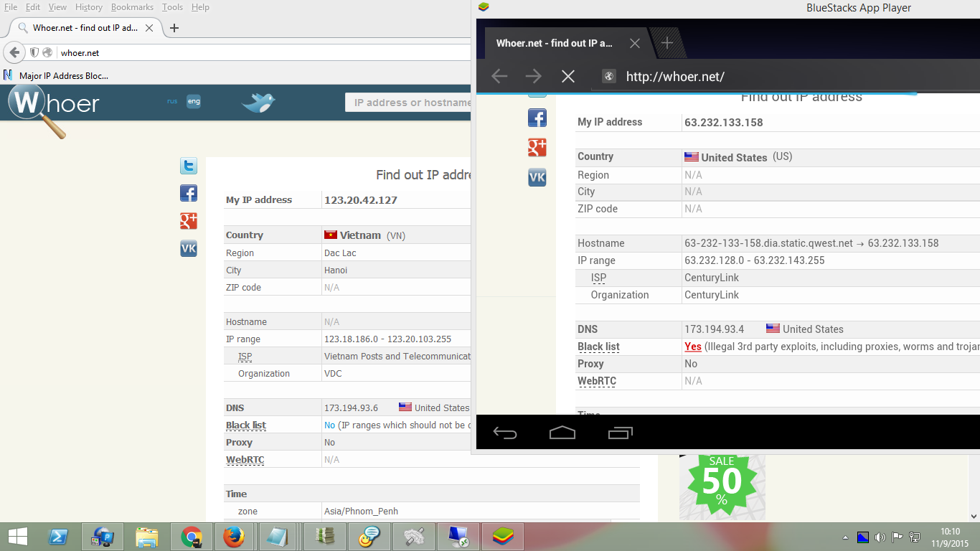Open the Edit menu in Firefox

(x=32, y=7)
